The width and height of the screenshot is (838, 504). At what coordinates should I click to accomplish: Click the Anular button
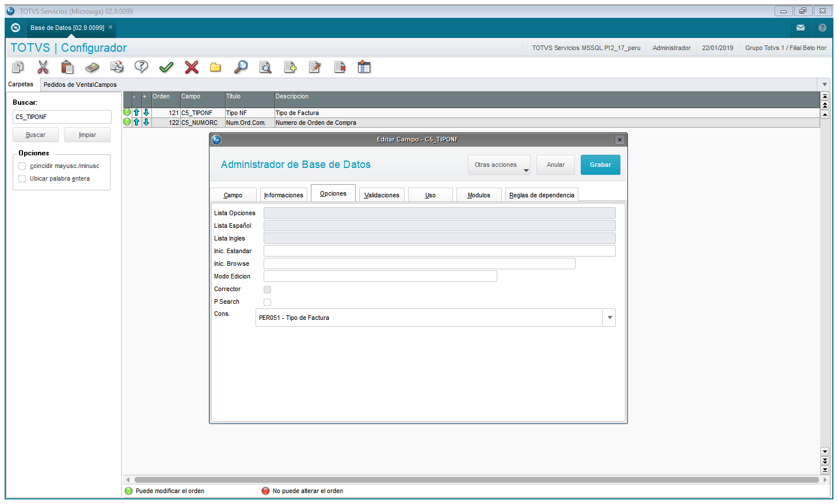pyautogui.click(x=555, y=165)
